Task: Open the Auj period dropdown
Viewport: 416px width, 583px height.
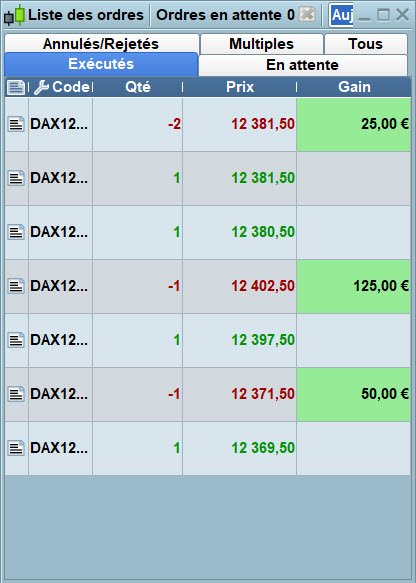Action: [x=341, y=15]
